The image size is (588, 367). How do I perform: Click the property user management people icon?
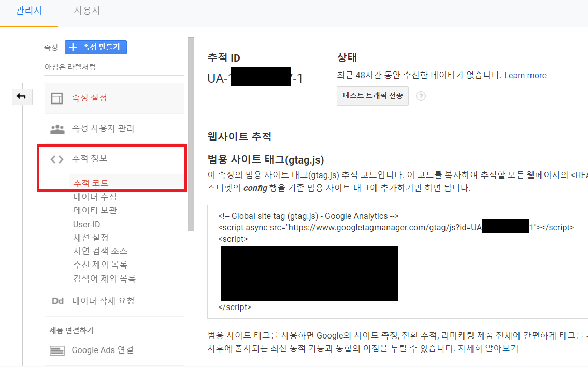click(58, 129)
